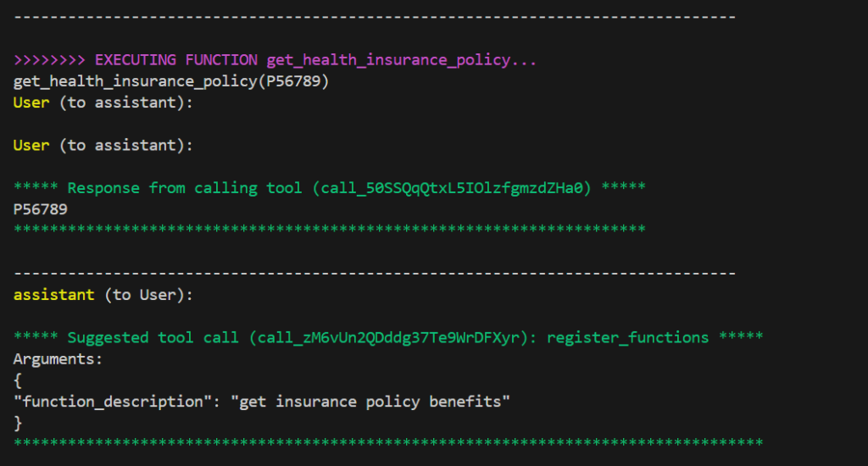Click the first yellow User label

point(31,103)
